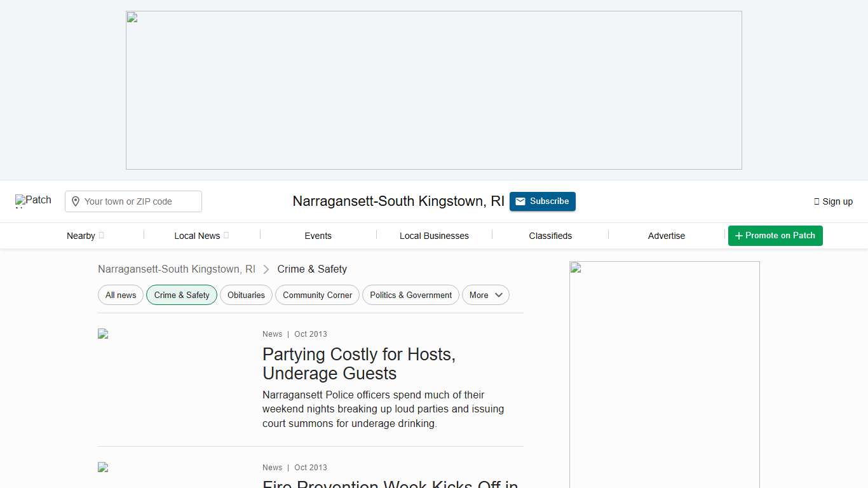The height and width of the screenshot is (488, 868).
Task: Open the Events menu item
Action: [x=318, y=236]
